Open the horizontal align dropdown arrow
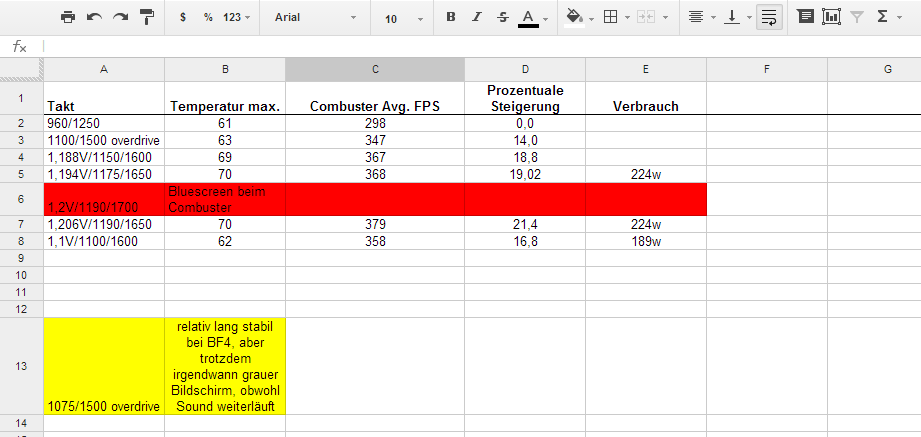 click(713, 18)
